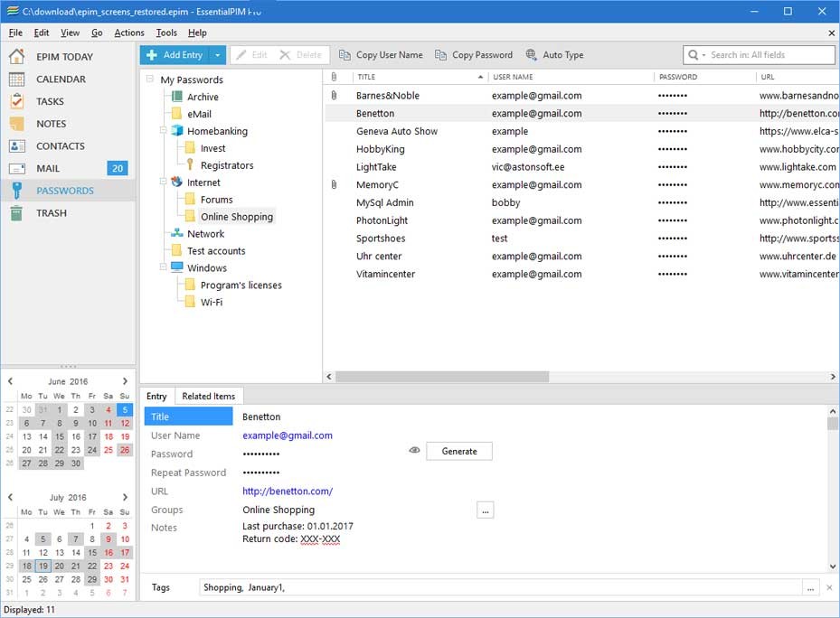Open the Mail module icon
This screenshot has width=840, height=618.
16,168
